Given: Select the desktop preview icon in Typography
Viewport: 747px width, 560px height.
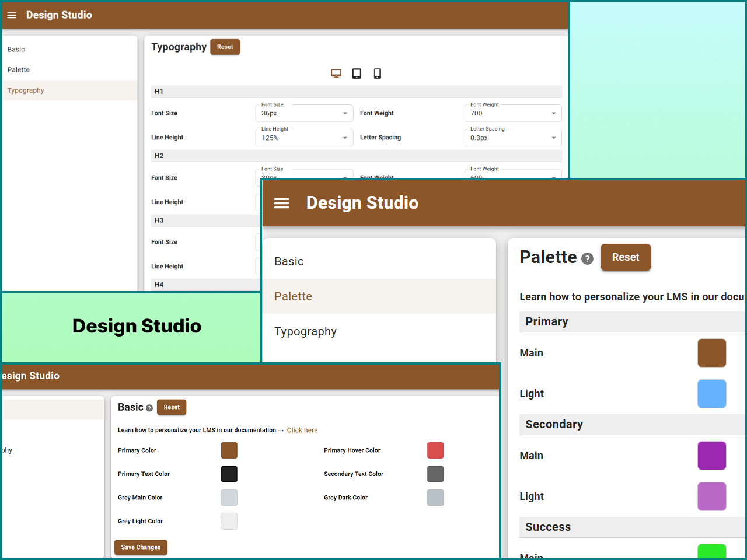Looking at the screenshot, I should (336, 73).
